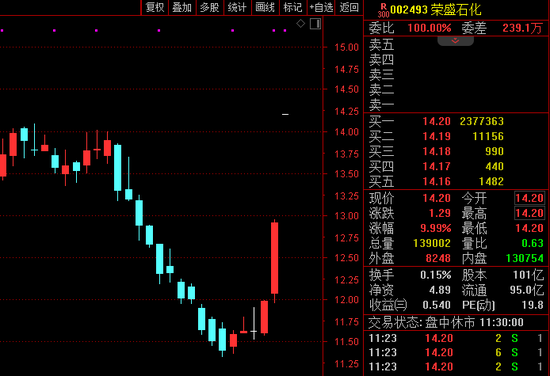The image size is (550, 376).
Task: Click the 外盘 value 8248
Action: click(x=438, y=258)
